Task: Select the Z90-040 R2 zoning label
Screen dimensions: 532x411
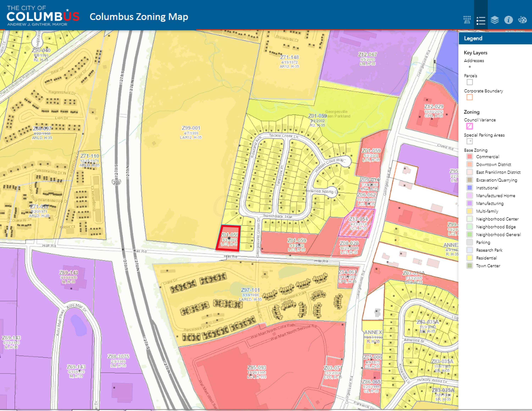Action: tap(41, 55)
